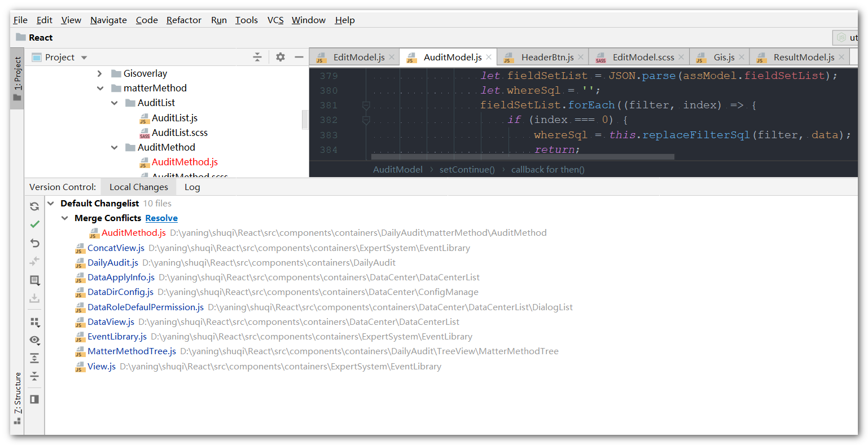Click the greyed Show Diff arrows icon
This screenshot has width=868, height=445.
coord(34,261)
